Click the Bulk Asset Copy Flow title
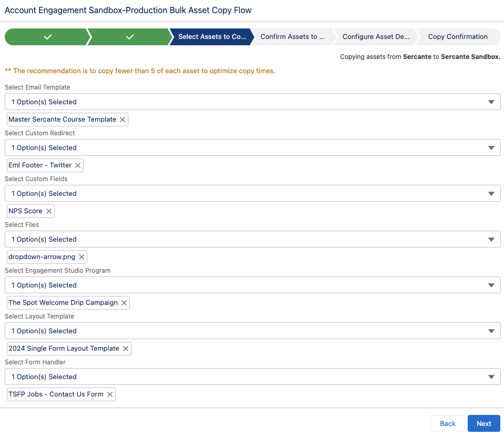The width and height of the screenshot is (504, 436). point(128,11)
